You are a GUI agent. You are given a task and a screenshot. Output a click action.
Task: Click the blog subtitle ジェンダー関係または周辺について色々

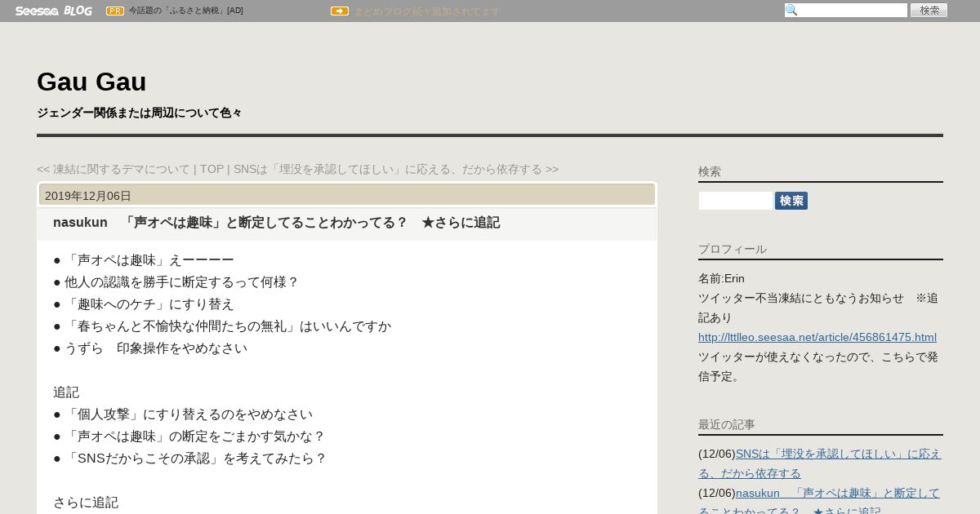pyautogui.click(x=140, y=113)
